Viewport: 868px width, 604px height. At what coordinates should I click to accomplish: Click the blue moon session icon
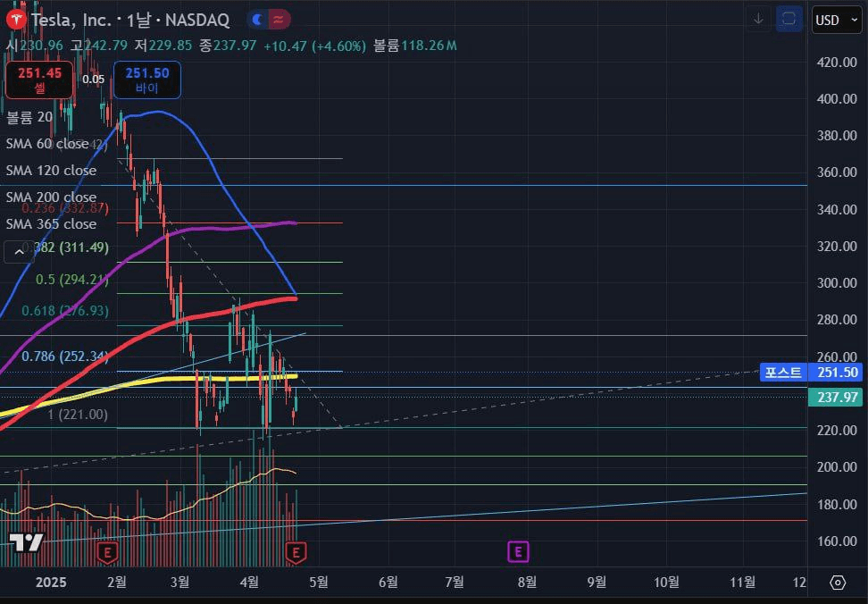257,20
